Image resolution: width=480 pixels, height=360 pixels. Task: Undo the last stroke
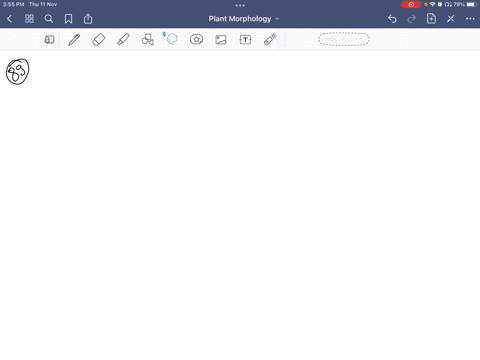pos(392,19)
